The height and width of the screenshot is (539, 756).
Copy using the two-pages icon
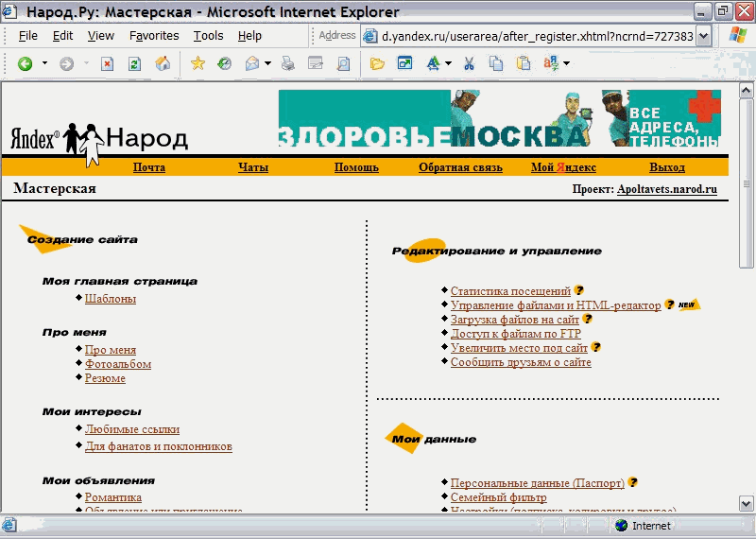coord(495,63)
